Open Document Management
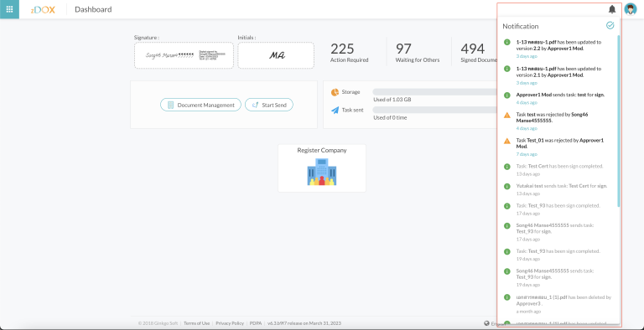 (x=200, y=105)
